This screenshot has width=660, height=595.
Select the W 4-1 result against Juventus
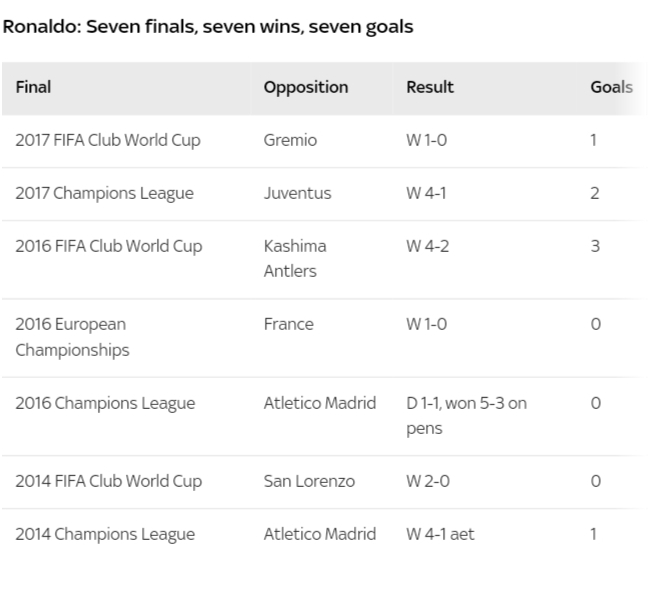click(x=426, y=193)
